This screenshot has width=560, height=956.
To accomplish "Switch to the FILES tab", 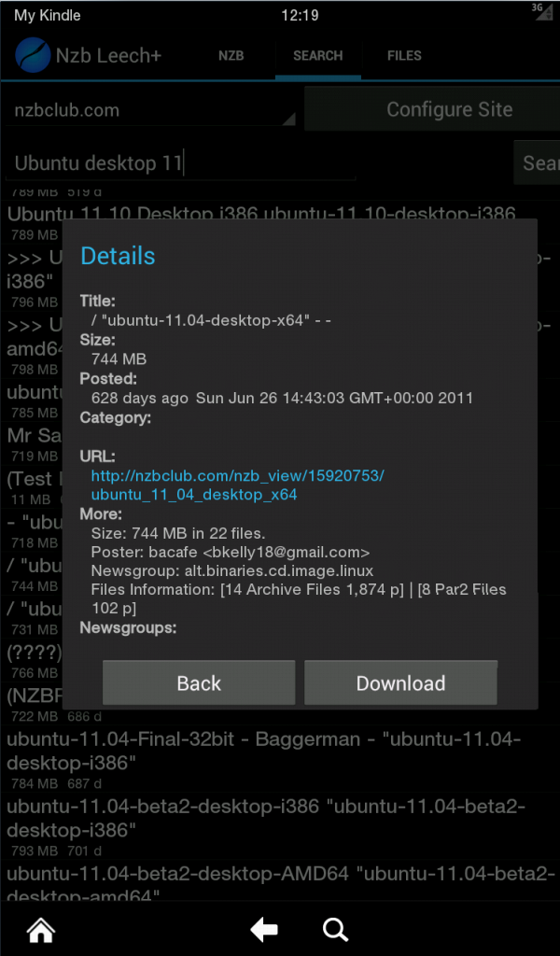I will click(404, 55).
